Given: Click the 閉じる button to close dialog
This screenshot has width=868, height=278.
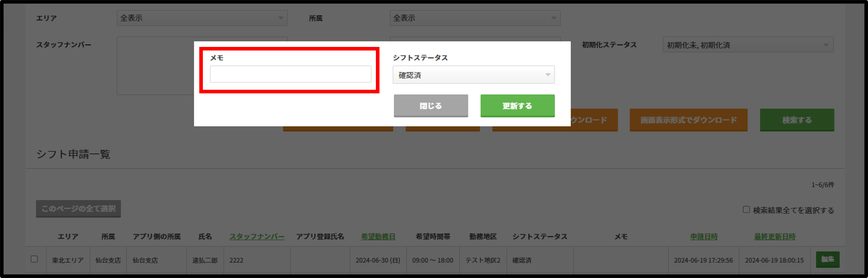Looking at the screenshot, I should (431, 106).
